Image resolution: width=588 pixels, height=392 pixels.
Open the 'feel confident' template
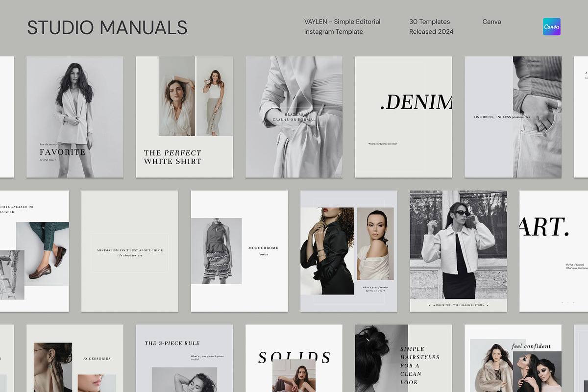[513, 358]
